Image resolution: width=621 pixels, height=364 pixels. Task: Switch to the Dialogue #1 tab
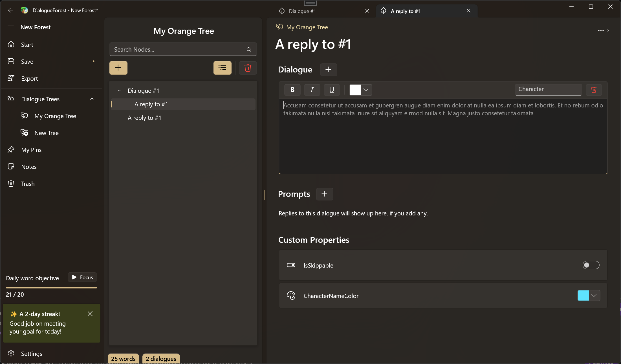(x=302, y=11)
